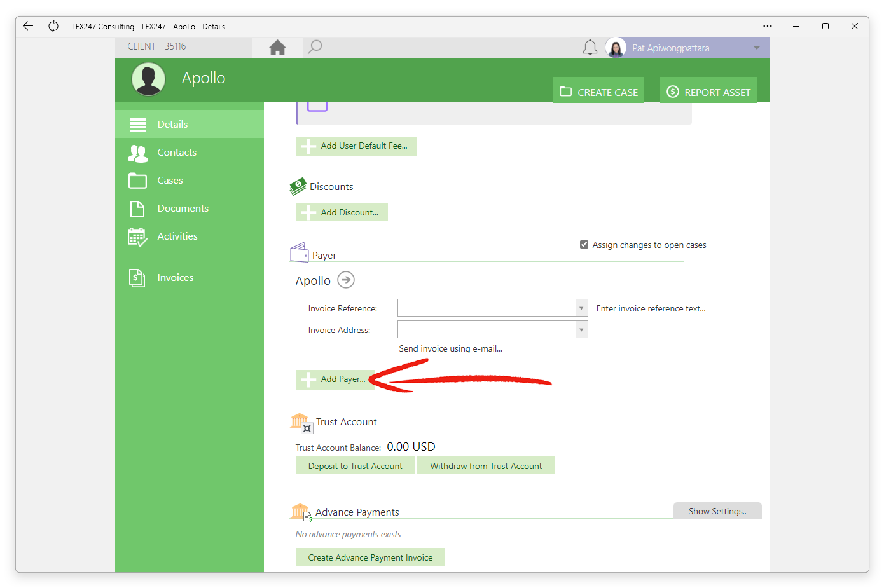Screen dimensions: 884x588
Task: Click the Discounts money icon
Action: (298, 186)
